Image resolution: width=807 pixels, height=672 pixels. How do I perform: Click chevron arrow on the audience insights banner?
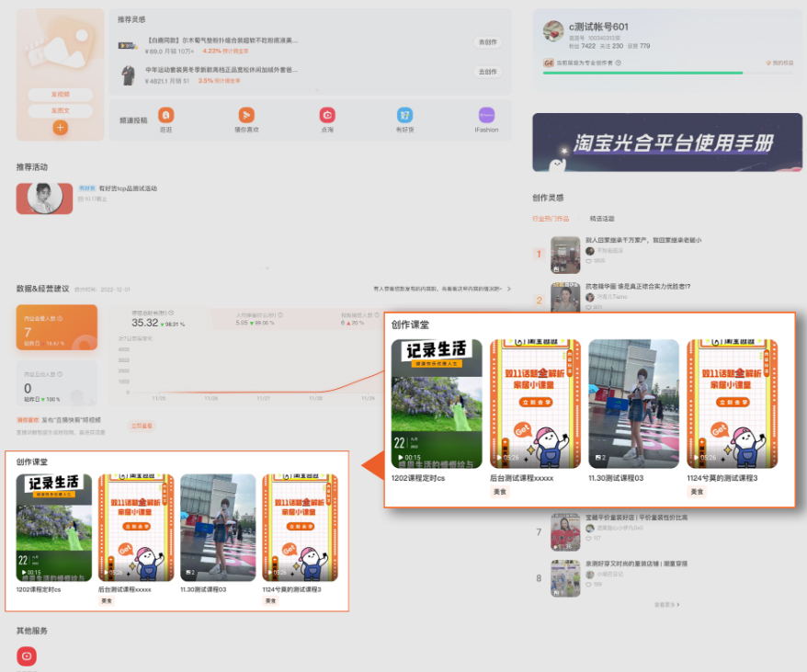click(507, 287)
